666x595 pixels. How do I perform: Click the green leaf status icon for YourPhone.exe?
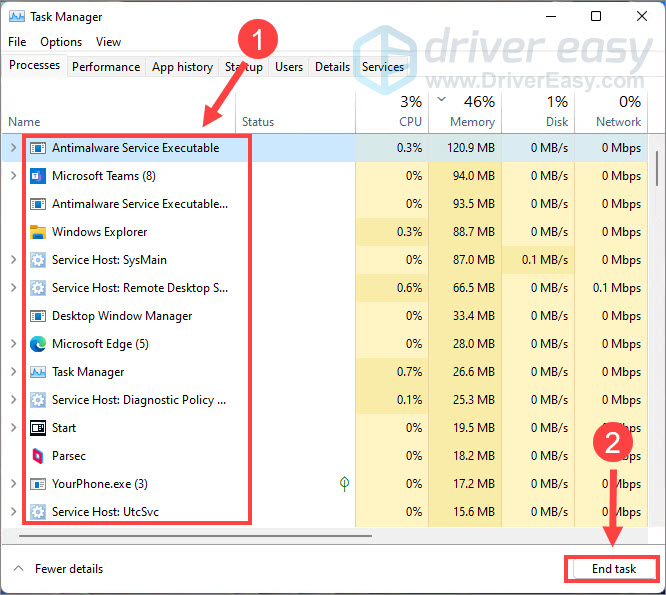pyautogui.click(x=344, y=483)
